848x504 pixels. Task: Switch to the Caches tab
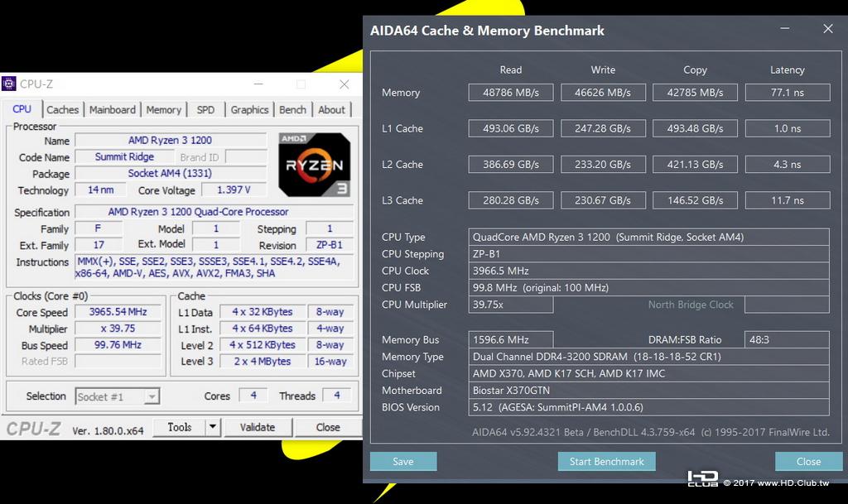pyautogui.click(x=62, y=110)
